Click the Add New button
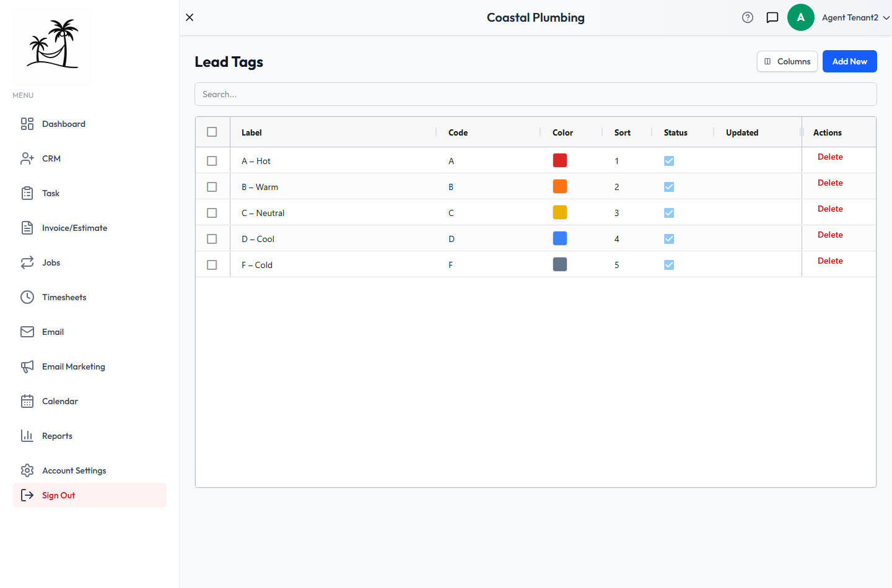This screenshot has width=892, height=588. [x=850, y=61]
